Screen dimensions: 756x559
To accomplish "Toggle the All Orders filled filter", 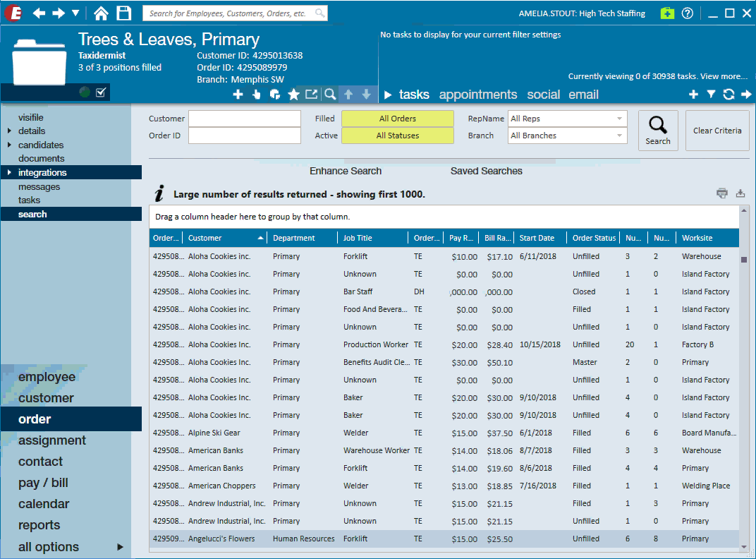I will coord(397,119).
